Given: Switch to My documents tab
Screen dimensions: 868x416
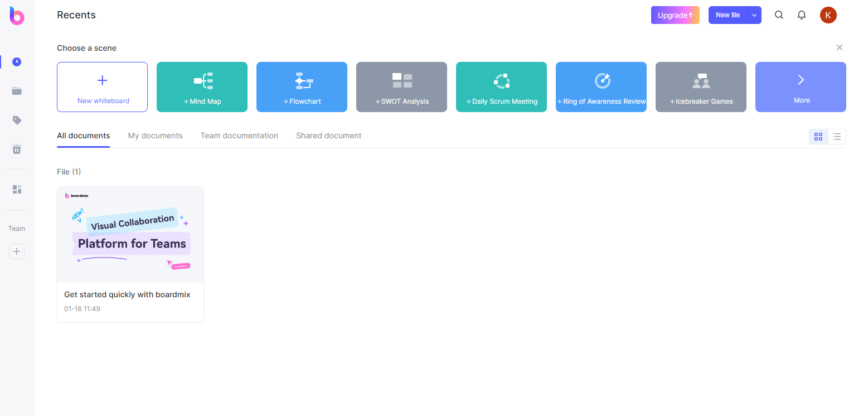Looking at the screenshot, I should point(155,136).
